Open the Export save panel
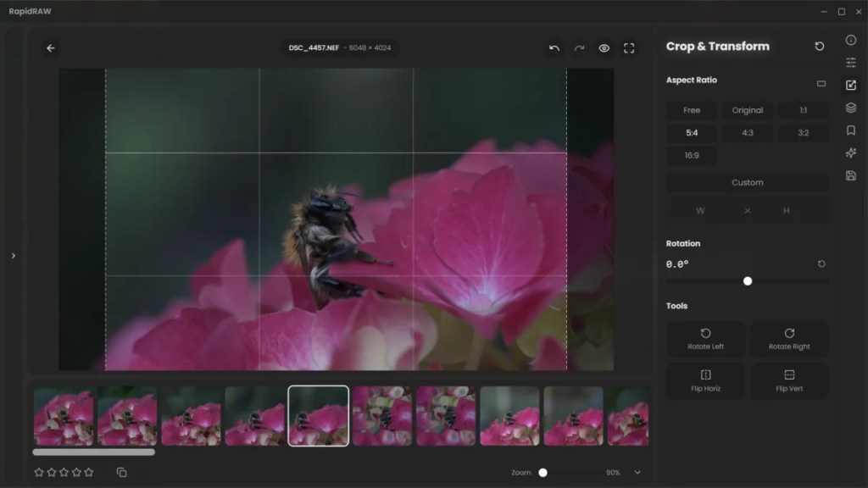Viewport: 868px width, 488px height. pyautogui.click(x=850, y=175)
